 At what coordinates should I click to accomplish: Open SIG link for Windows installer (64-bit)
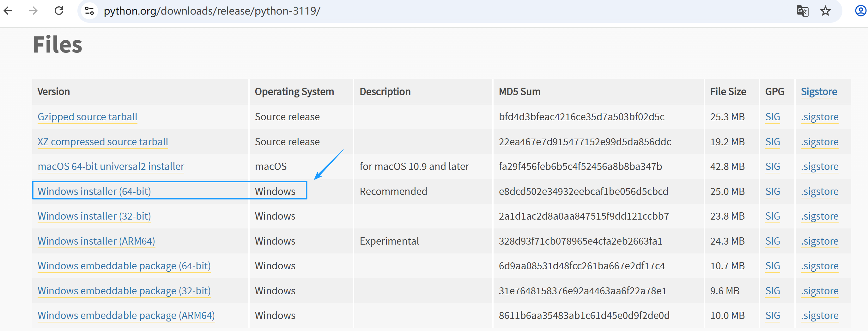tap(773, 191)
